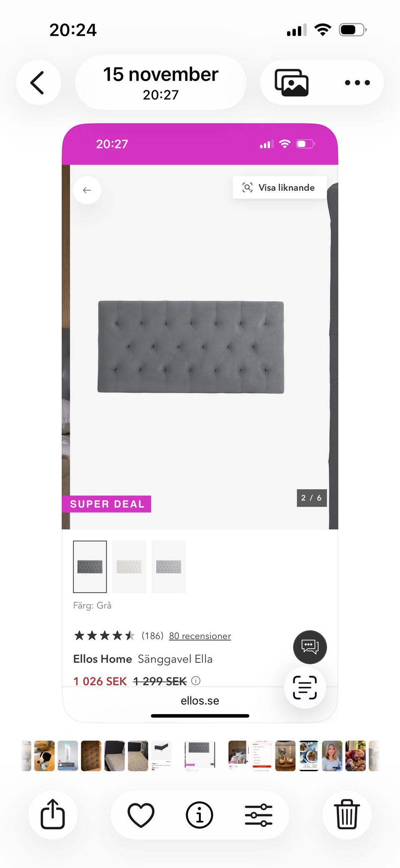Select the light grey headboard swatch
Screen dimensions: 400x868
click(169, 566)
